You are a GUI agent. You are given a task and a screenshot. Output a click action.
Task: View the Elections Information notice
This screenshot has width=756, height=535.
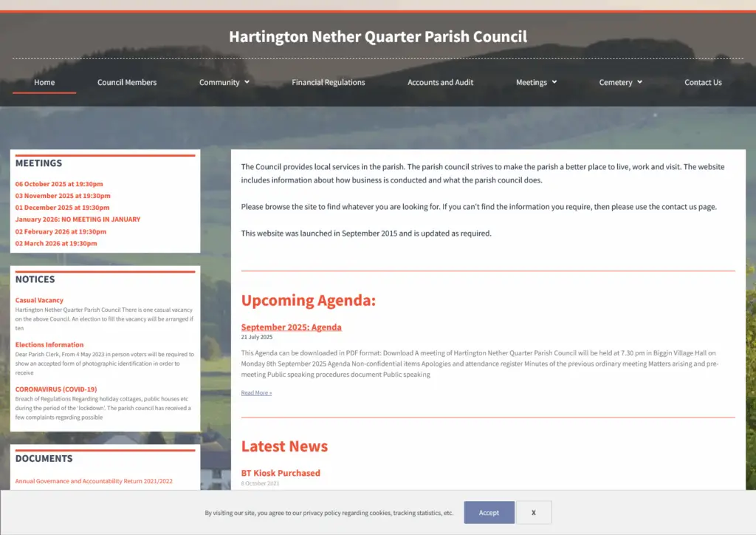click(49, 344)
